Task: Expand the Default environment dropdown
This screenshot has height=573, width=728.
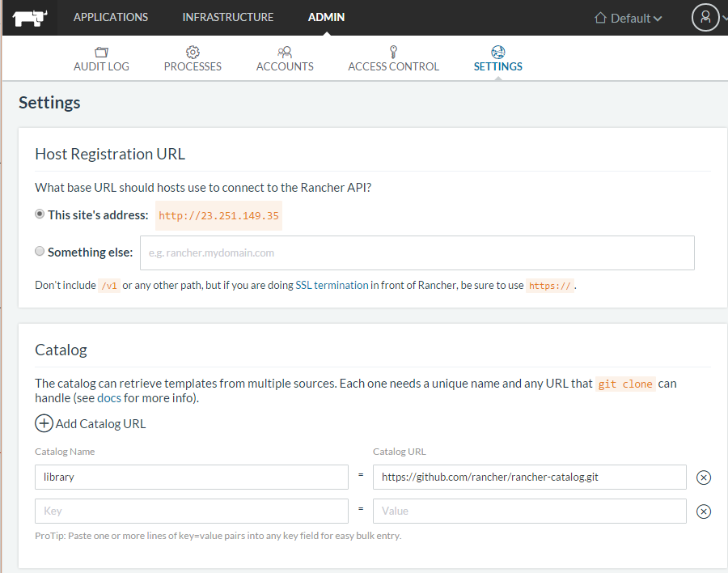Action: 629,18
